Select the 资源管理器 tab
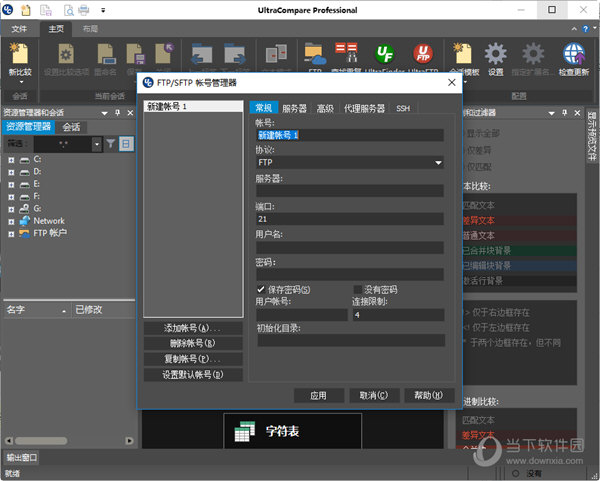Screen dimensions: 600x481 (x=29, y=127)
